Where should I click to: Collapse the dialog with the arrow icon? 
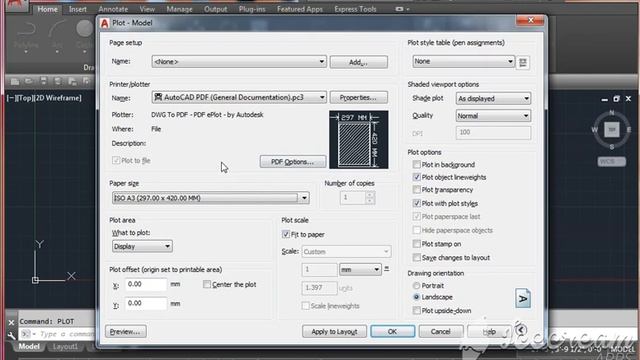tap(521, 329)
